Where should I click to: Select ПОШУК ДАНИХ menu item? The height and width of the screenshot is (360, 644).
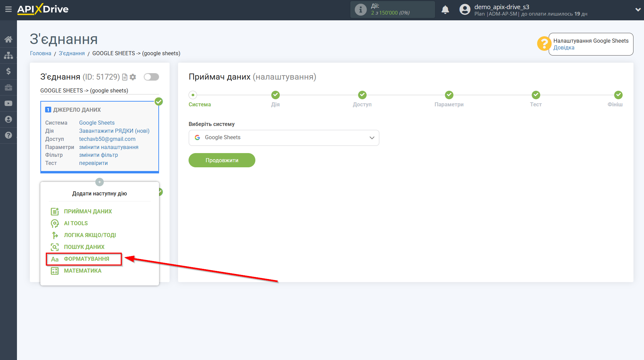pos(84,247)
